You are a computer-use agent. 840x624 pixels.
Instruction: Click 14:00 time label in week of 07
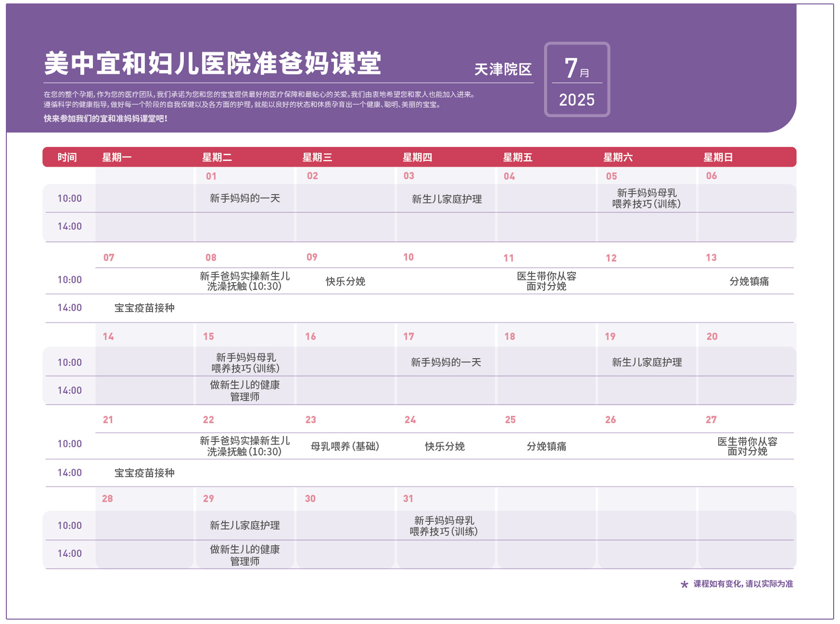tap(69, 308)
